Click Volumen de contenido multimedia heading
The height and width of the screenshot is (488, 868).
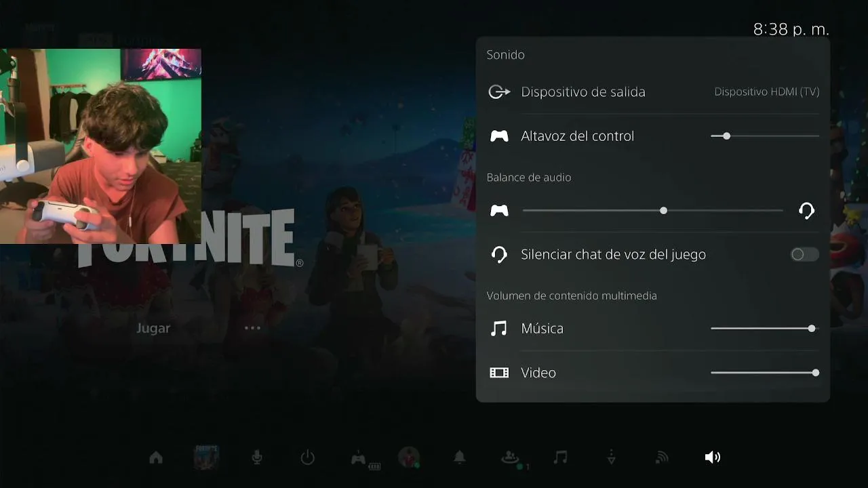click(572, 296)
